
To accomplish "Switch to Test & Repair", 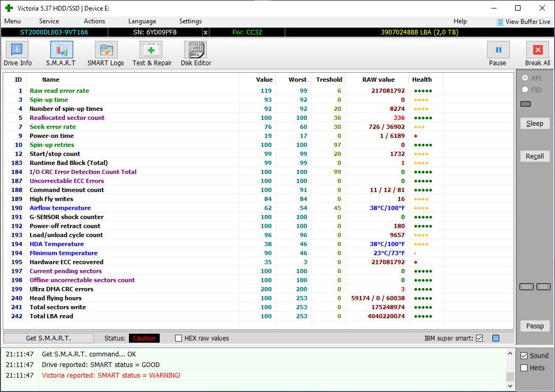I will coord(152,54).
